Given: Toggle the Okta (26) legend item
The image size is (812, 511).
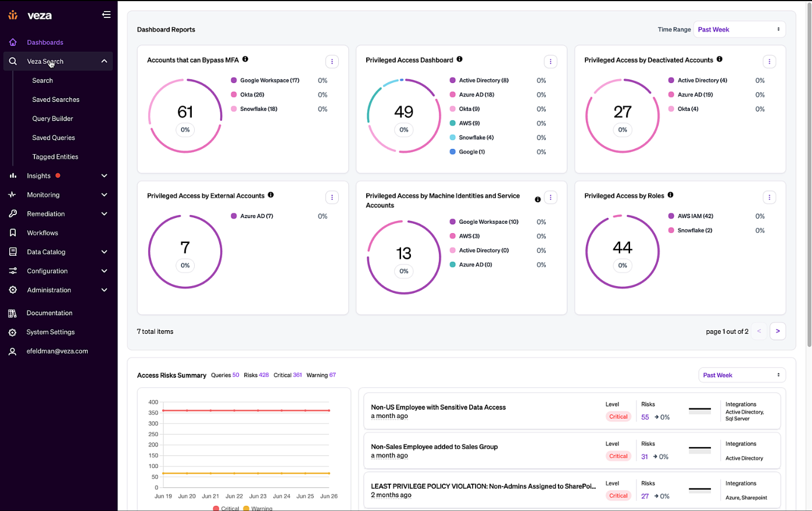Looking at the screenshot, I should pos(252,95).
